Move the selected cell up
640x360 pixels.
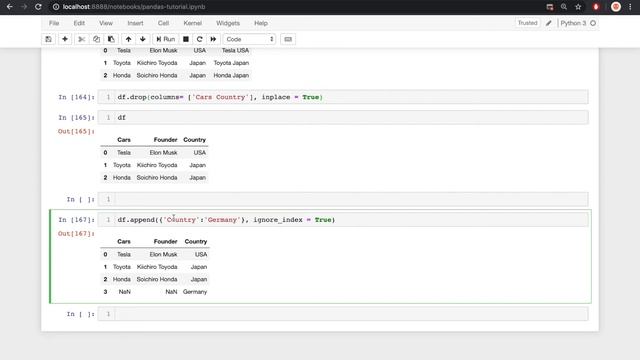coord(129,39)
